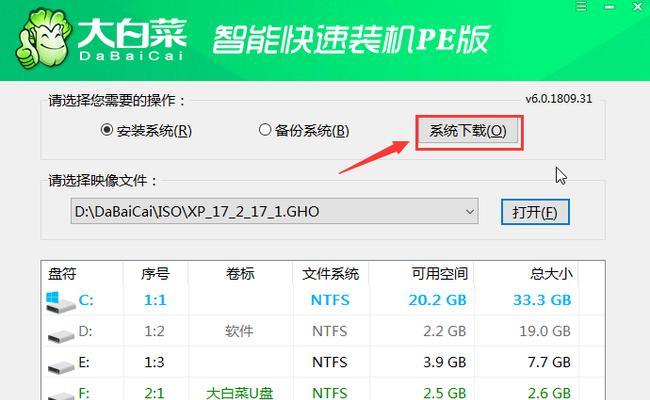Click the 总大小 column header
This screenshot has width=650, height=400.
(551, 274)
